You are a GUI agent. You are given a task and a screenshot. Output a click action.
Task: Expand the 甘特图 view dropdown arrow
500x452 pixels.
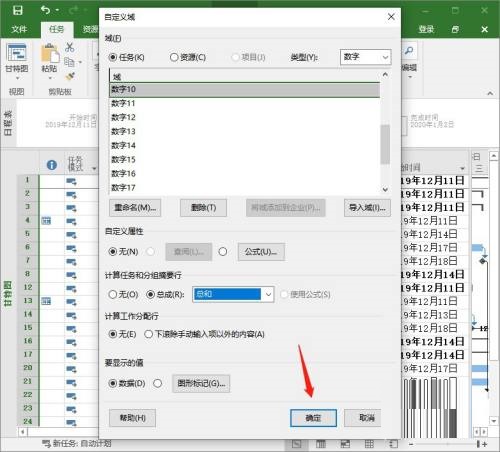pyautogui.click(x=17, y=78)
